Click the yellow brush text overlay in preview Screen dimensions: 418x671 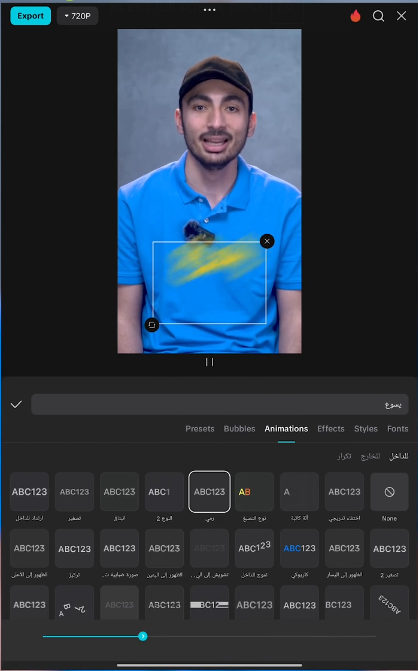tap(216, 259)
